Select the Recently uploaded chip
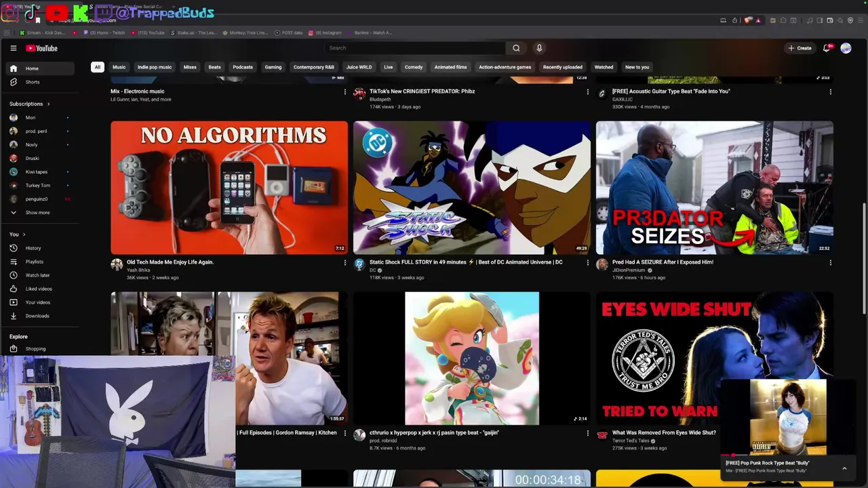This screenshot has height=488, width=868. tap(562, 67)
